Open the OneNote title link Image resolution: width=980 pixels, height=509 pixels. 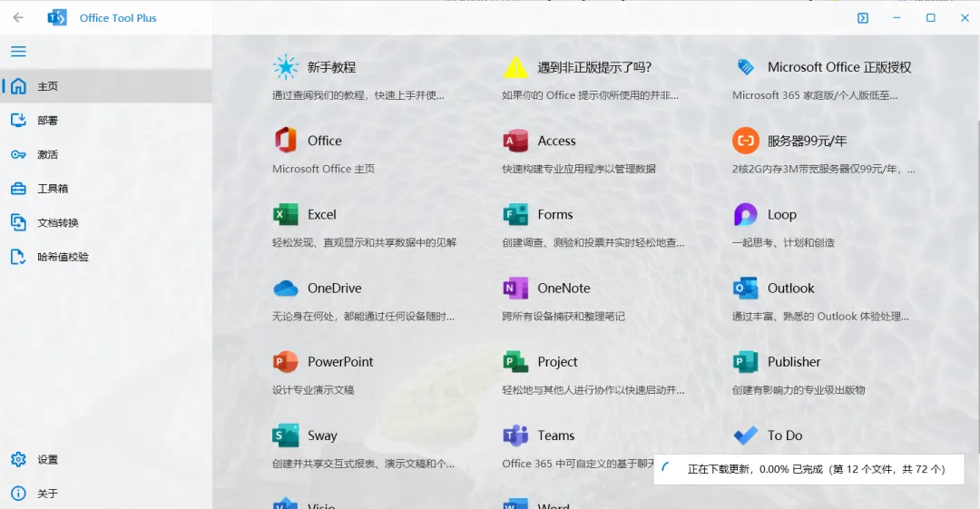[x=563, y=289]
